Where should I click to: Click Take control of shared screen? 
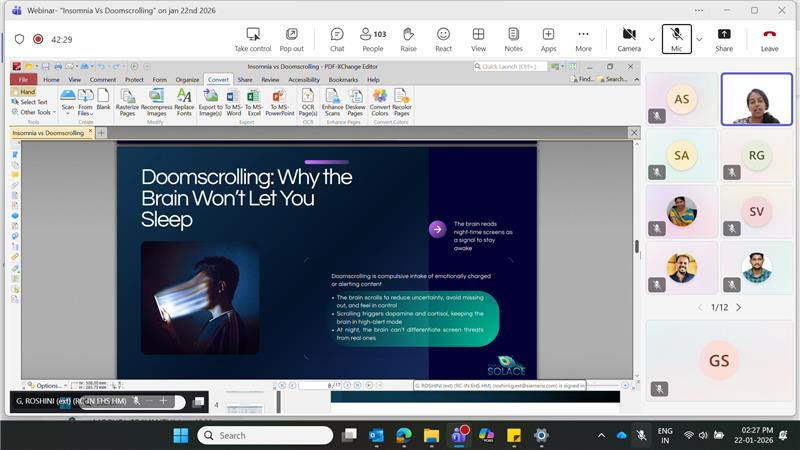coord(253,39)
